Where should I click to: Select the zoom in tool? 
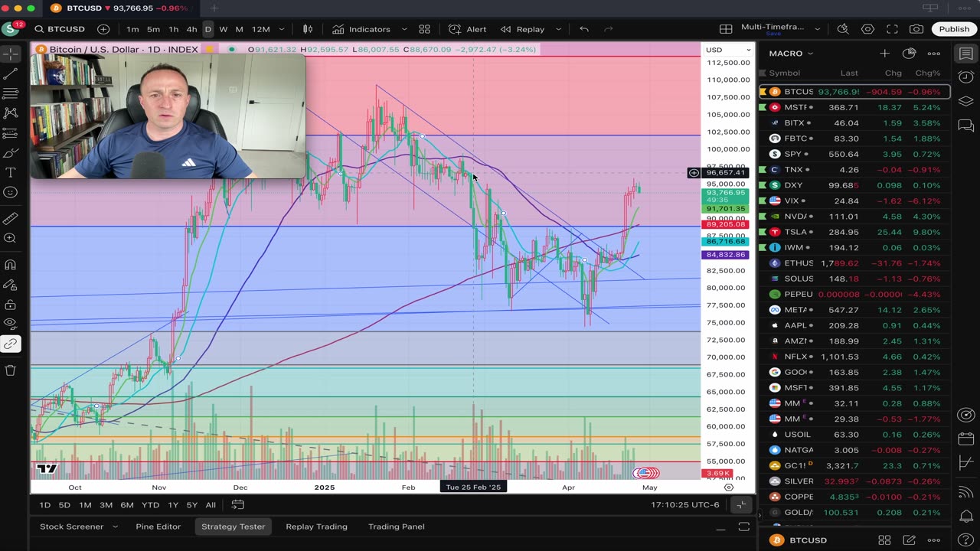(x=11, y=239)
